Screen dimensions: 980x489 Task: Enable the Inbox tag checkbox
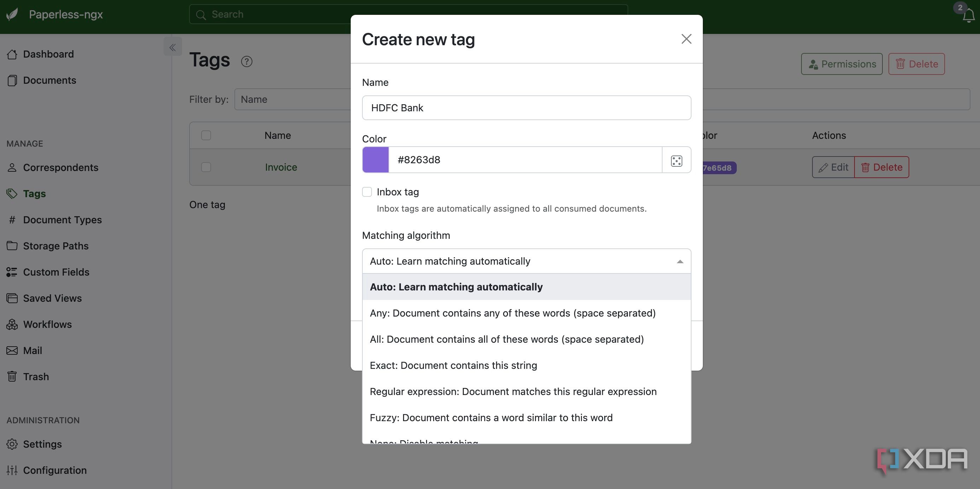pyautogui.click(x=367, y=192)
